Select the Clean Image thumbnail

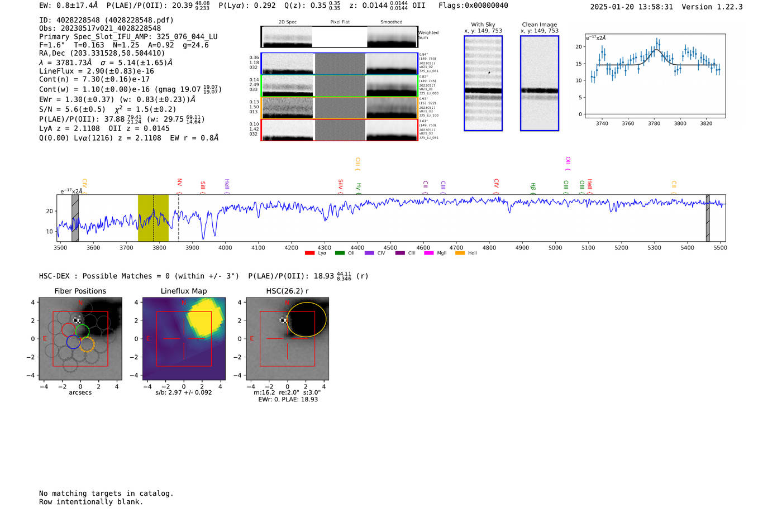[540, 83]
